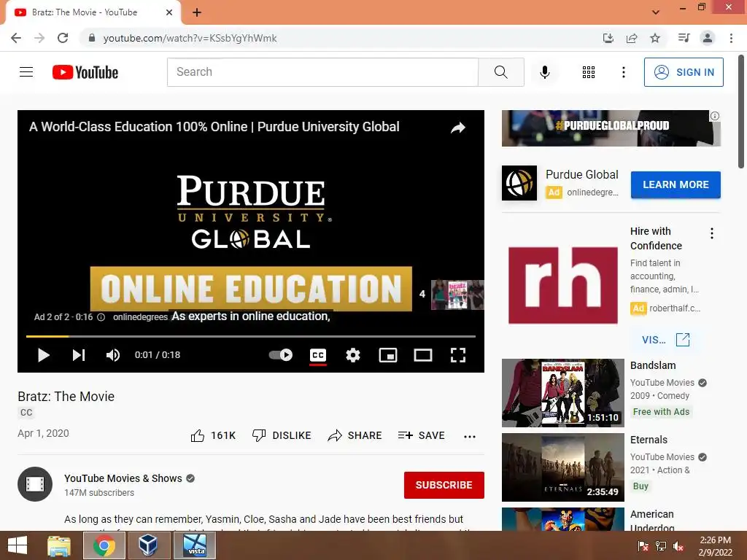Open Chrome three-dot menu

[x=731, y=38]
